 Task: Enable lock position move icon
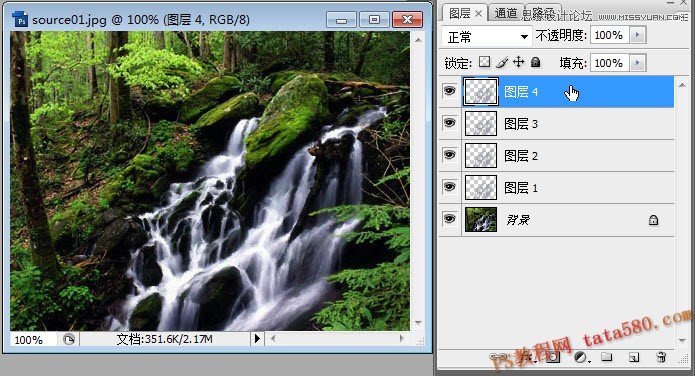[518, 62]
